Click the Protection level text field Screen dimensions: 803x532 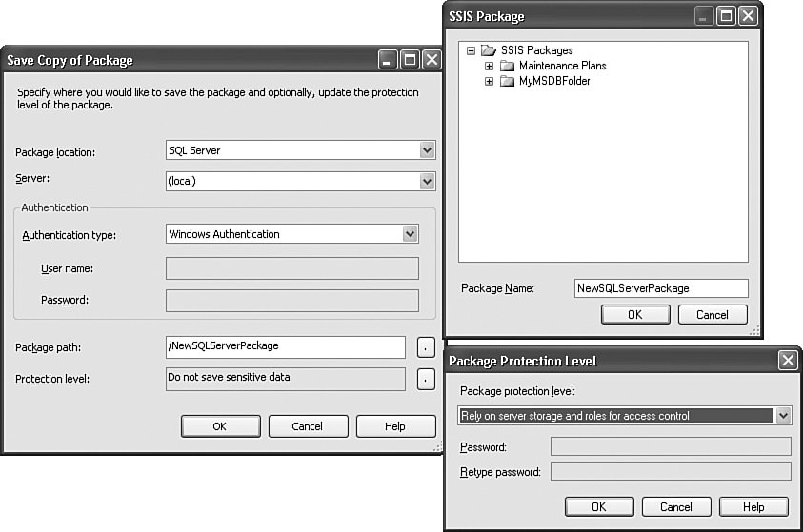[x=286, y=379]
